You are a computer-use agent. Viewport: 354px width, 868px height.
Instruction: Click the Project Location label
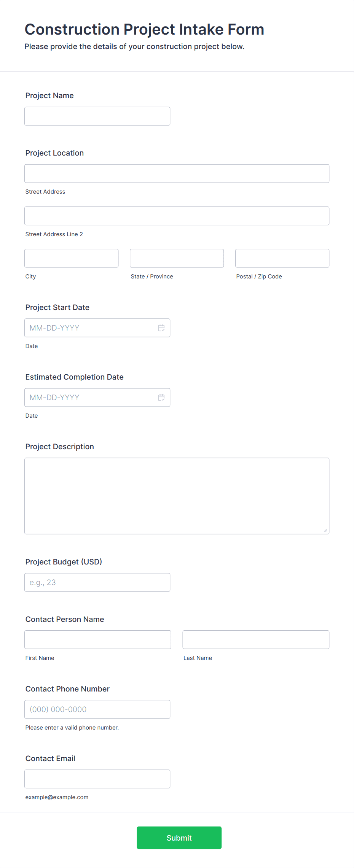coord(54,153)
